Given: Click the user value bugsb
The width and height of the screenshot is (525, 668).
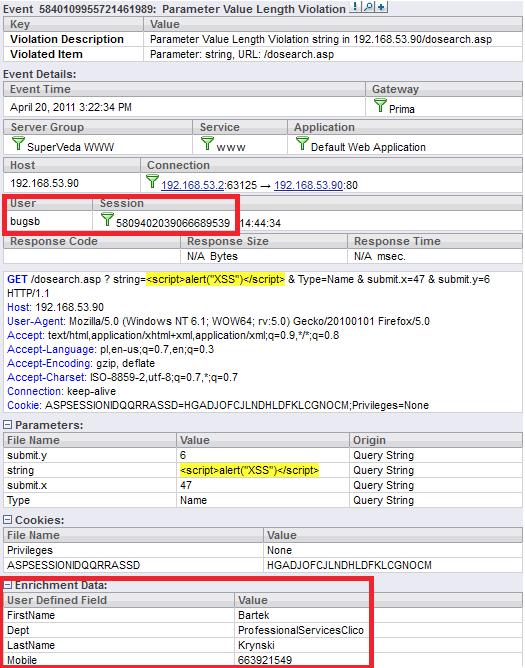Looking at the screenshot, I should [x=25, y=221].
